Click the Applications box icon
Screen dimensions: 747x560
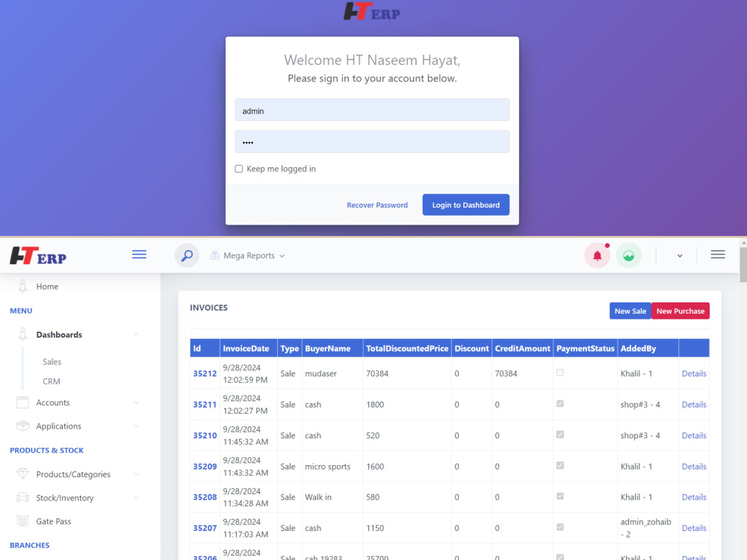(x=22, y=426)
